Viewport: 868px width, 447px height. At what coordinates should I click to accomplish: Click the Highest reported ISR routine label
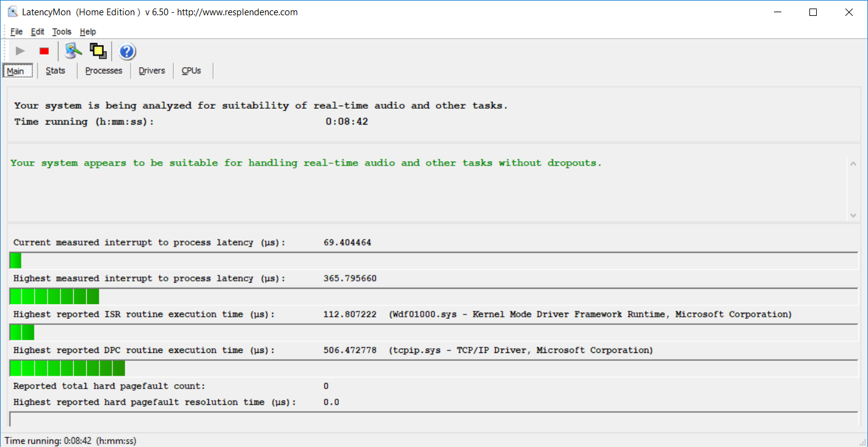point(144,314)
